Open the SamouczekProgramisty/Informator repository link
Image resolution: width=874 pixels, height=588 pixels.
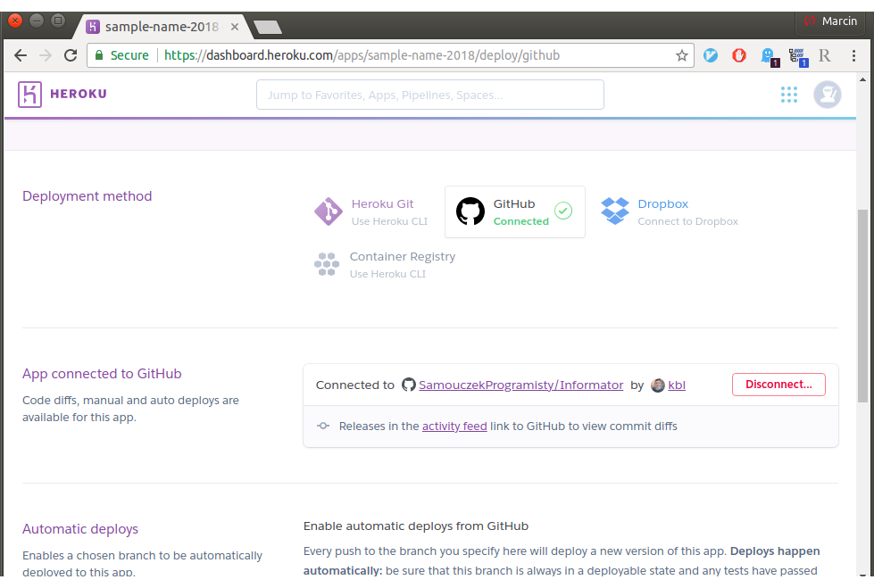[520, 385]
